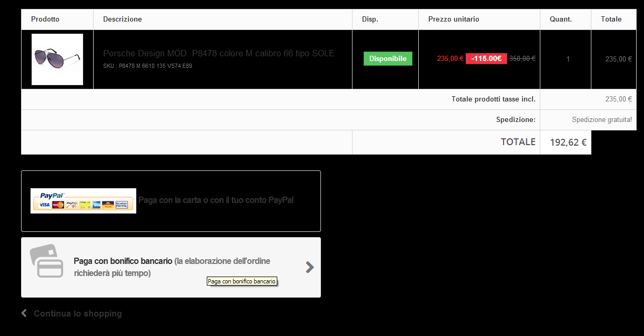The image size is (644, 336).
Task: Click the Porsche Design sunglasses product thumbnail
Action: click(57, 59)
